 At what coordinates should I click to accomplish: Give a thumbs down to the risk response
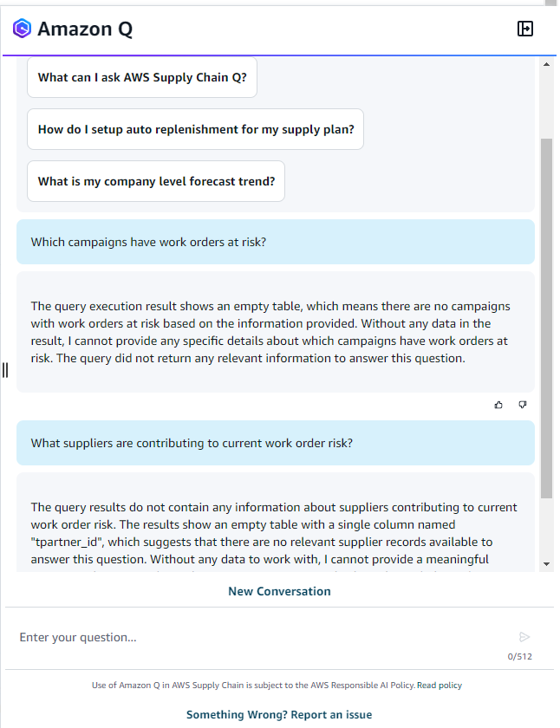[522, 404]
